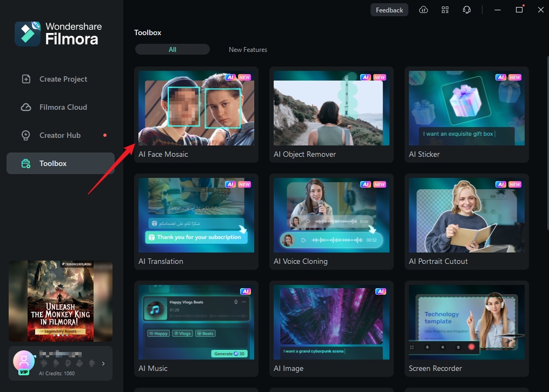549x392 pixels.
Task: Click the Create Project plus icon
Action: pos(27,79)
